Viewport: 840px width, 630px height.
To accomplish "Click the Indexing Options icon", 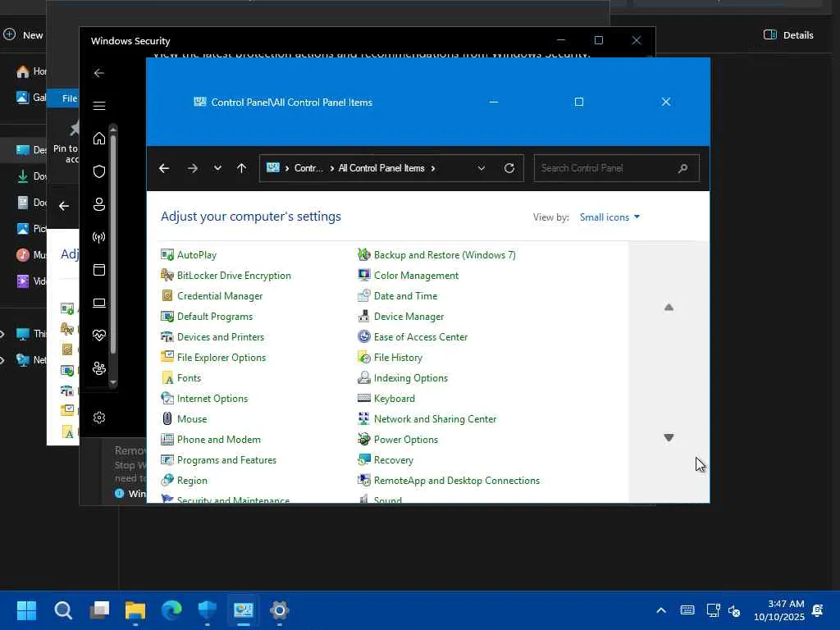I will 363,377.
